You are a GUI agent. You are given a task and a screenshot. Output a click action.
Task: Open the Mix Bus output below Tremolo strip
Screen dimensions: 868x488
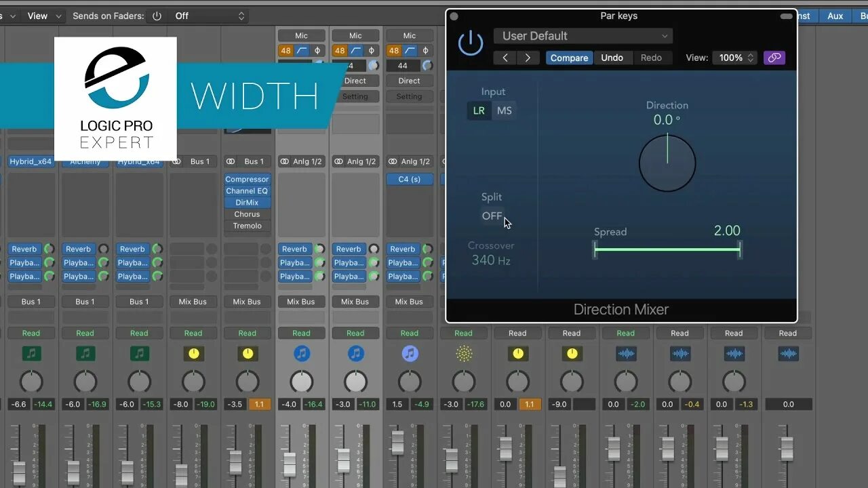(x=248, y=302)
